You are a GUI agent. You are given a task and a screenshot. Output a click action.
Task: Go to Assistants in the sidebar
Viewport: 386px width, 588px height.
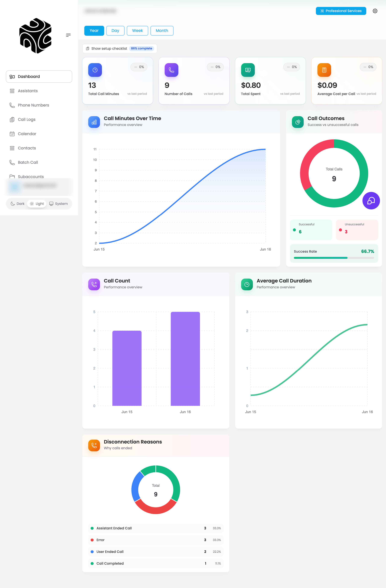coord(39,91)
